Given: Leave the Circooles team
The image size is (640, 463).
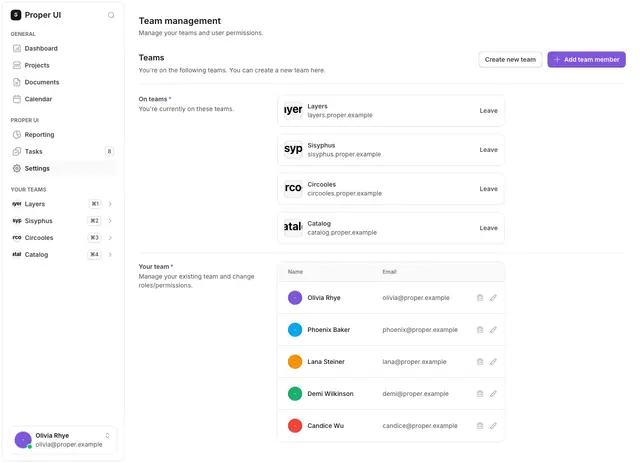Looking at the screenshot, I should [489, 189].
